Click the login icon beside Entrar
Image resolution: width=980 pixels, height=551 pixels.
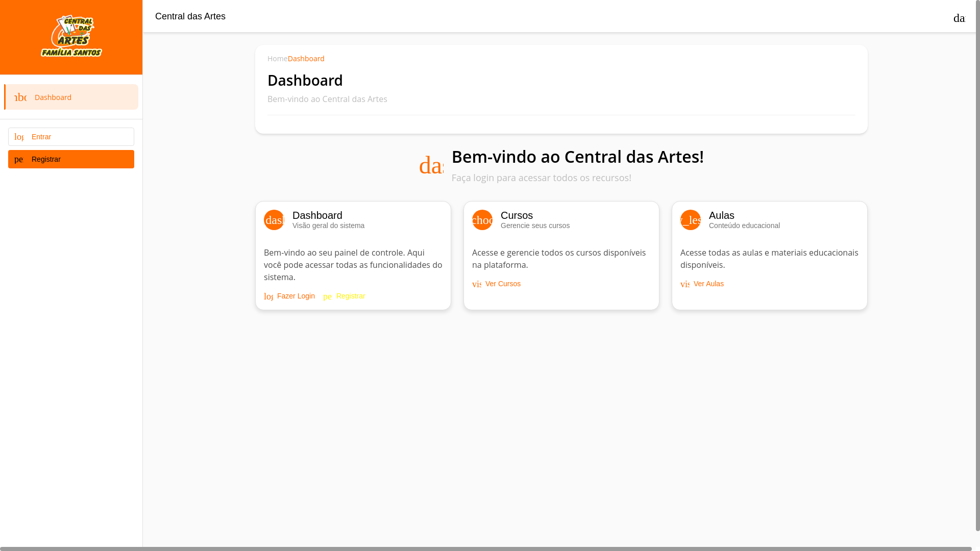(19, 137)
